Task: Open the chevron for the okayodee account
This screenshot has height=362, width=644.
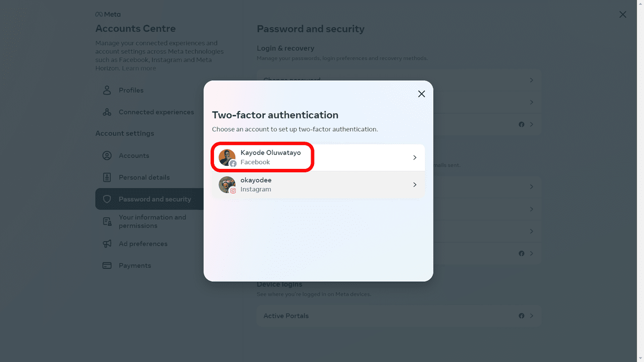Action: tap(415, 185)
